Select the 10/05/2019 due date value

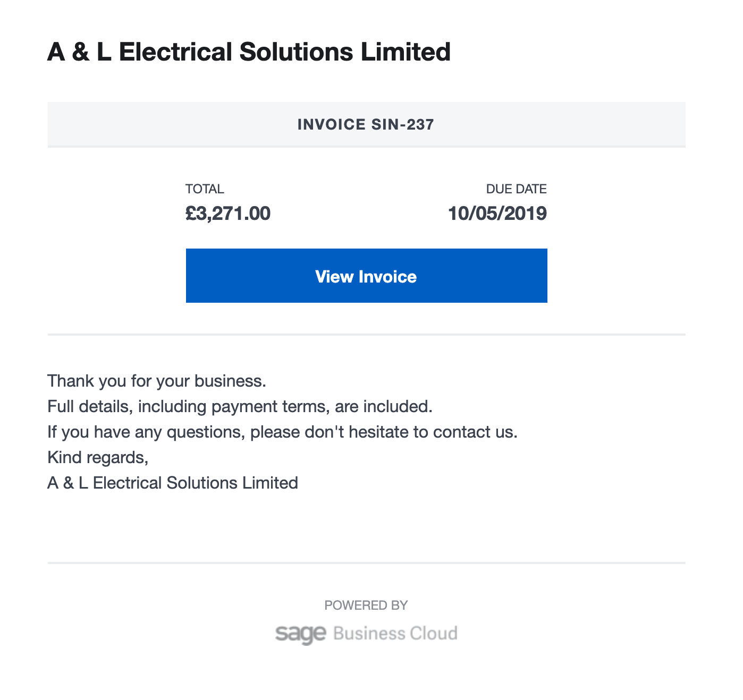point(497,214)
